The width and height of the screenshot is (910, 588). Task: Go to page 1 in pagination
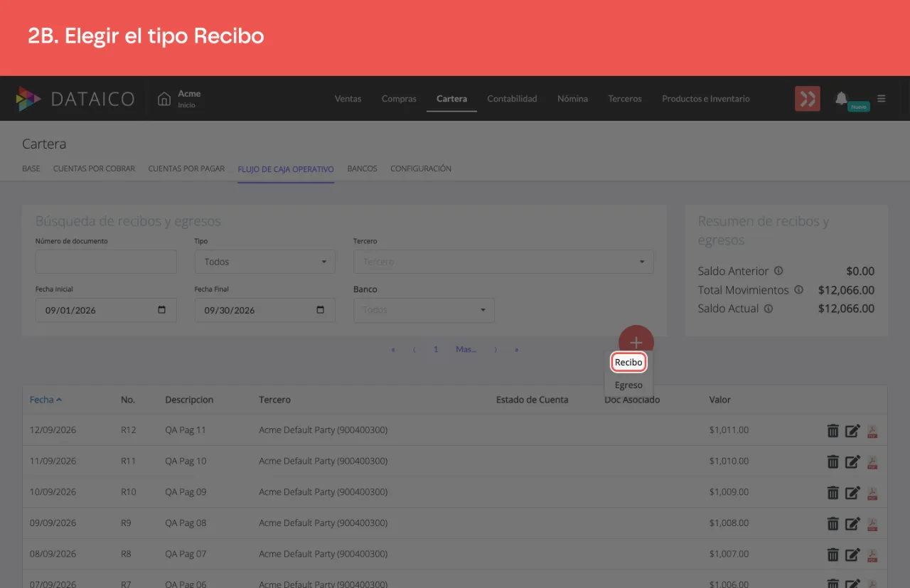(x=436, y=350)
